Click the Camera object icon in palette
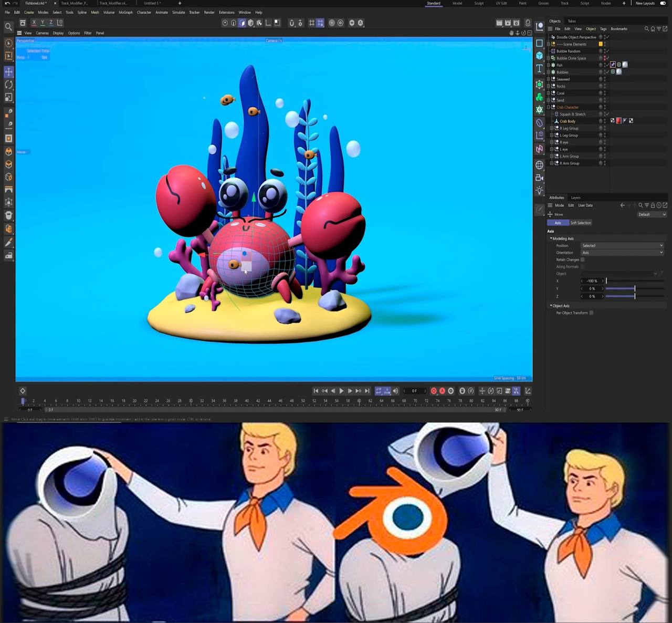Image resolution: width=672 pixels, height=623 pixels. 539,178
